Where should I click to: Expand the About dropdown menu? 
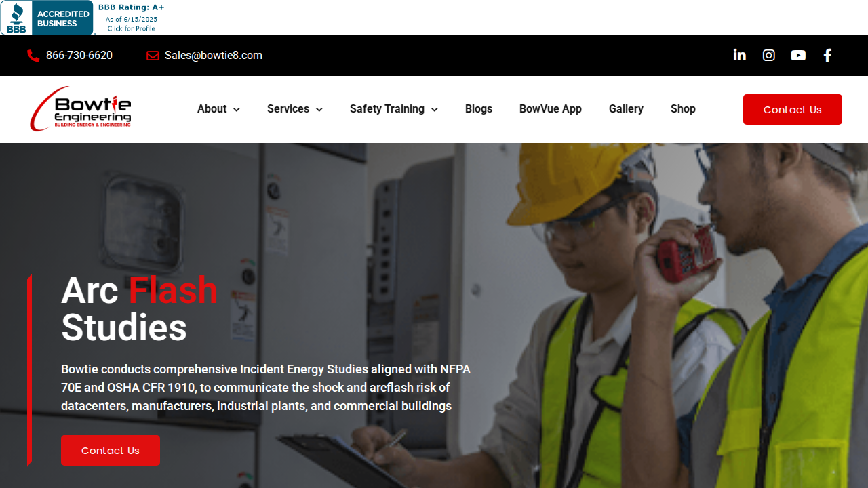point(218,109)
